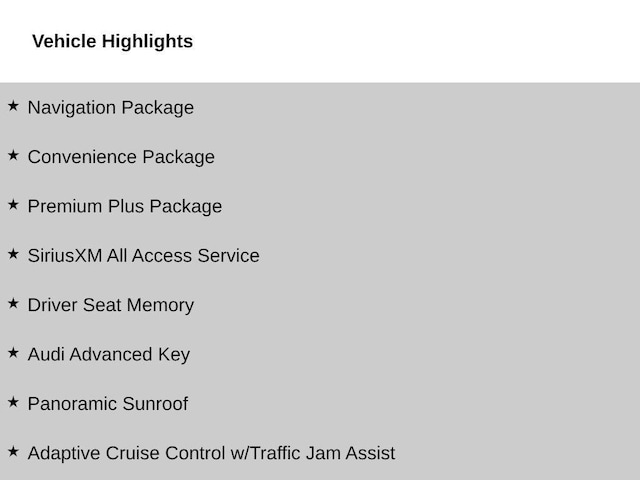
Task: Click the word Vehicle in the heading
Action: [64, 41]
